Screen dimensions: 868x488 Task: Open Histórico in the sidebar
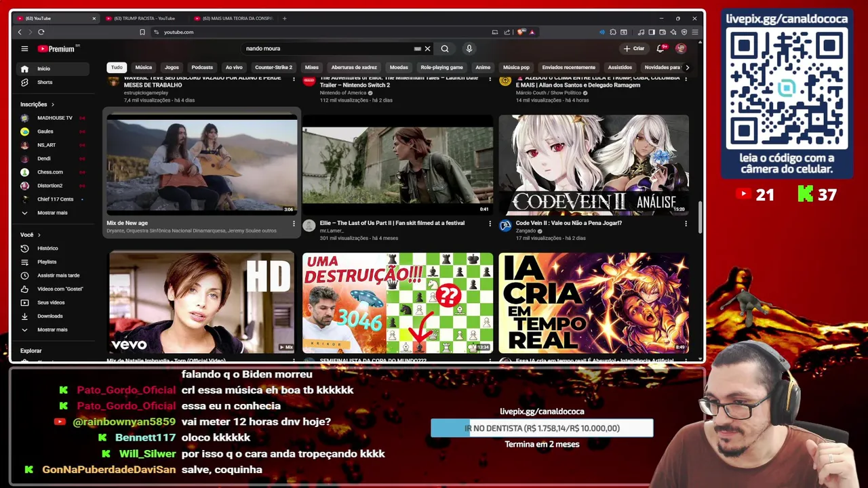(53, 248)
